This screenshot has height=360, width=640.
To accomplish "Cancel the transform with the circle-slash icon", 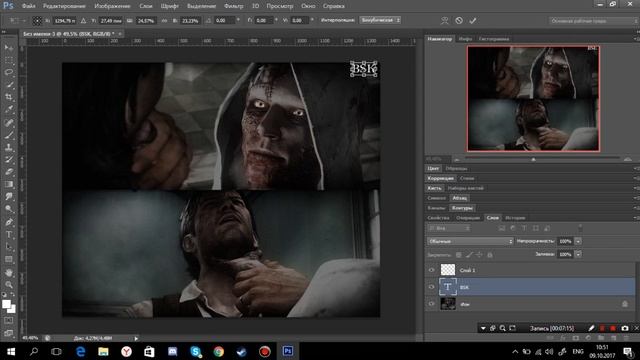I will coord(459,20).
